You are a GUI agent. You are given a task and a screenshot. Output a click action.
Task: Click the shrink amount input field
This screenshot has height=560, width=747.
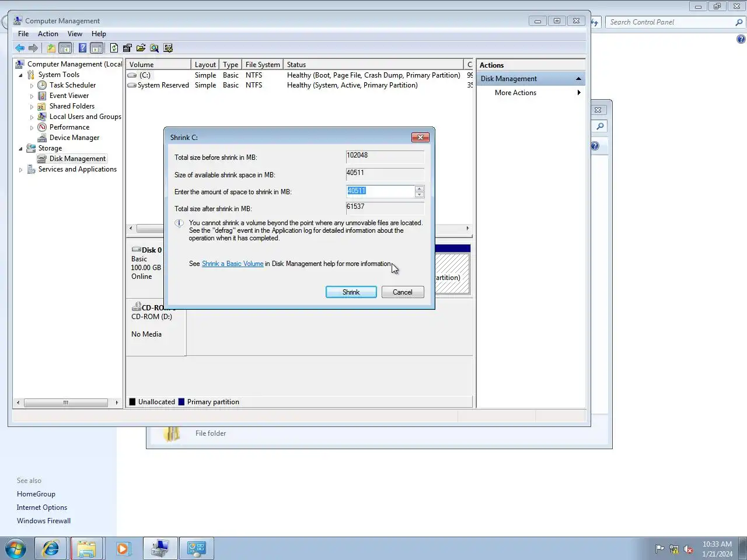pos(380,191)
